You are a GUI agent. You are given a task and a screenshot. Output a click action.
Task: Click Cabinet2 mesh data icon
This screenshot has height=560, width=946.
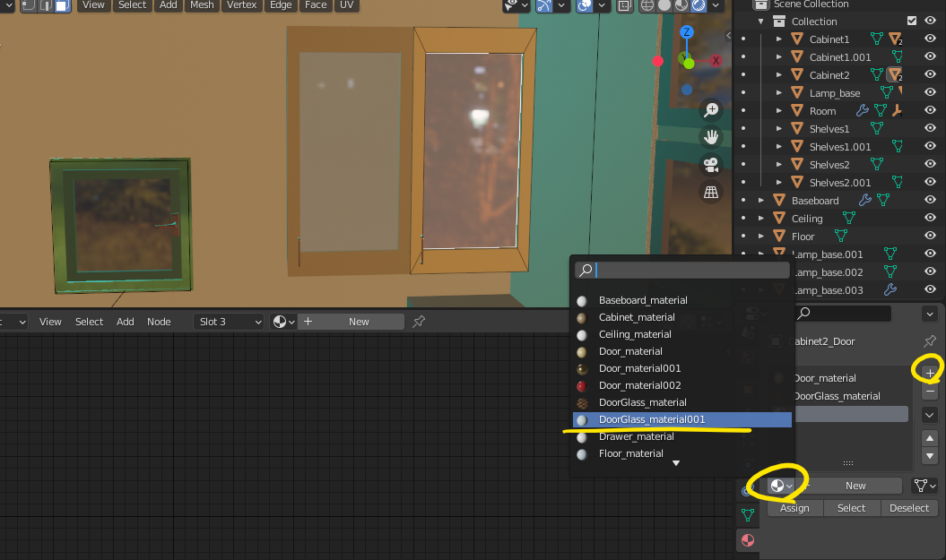(x=877, y=74)
